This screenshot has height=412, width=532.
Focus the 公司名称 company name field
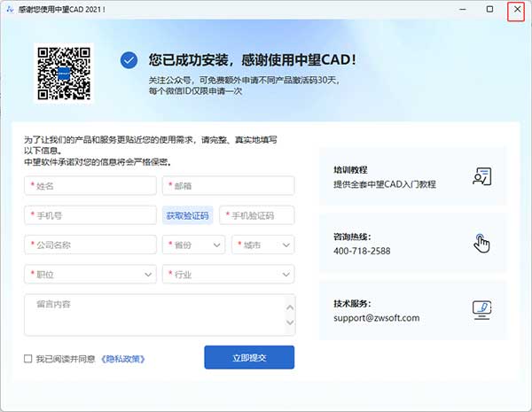(x=90, y=245)
